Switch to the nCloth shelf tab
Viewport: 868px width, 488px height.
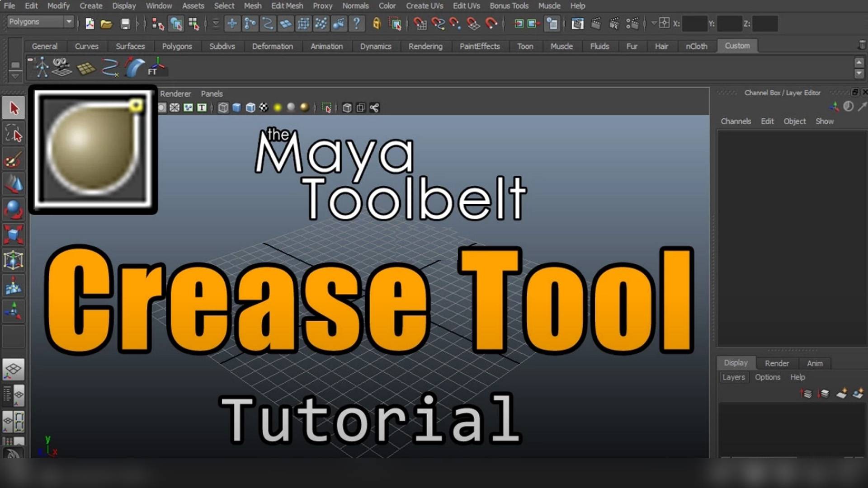click(696, 46)
